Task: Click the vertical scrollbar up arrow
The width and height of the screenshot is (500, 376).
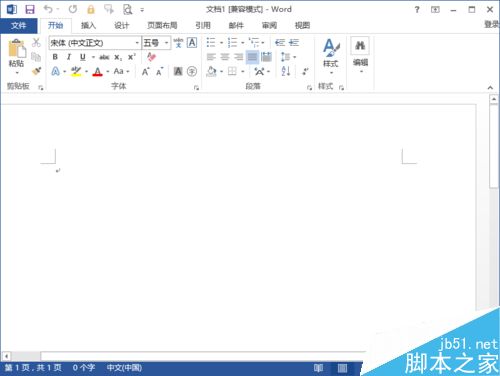Action: click(x=494, y=99)
